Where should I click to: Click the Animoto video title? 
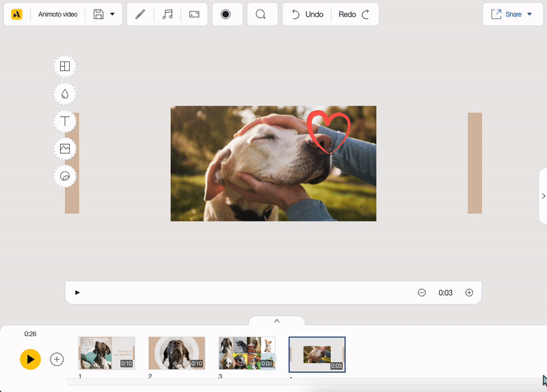point(57,14)
